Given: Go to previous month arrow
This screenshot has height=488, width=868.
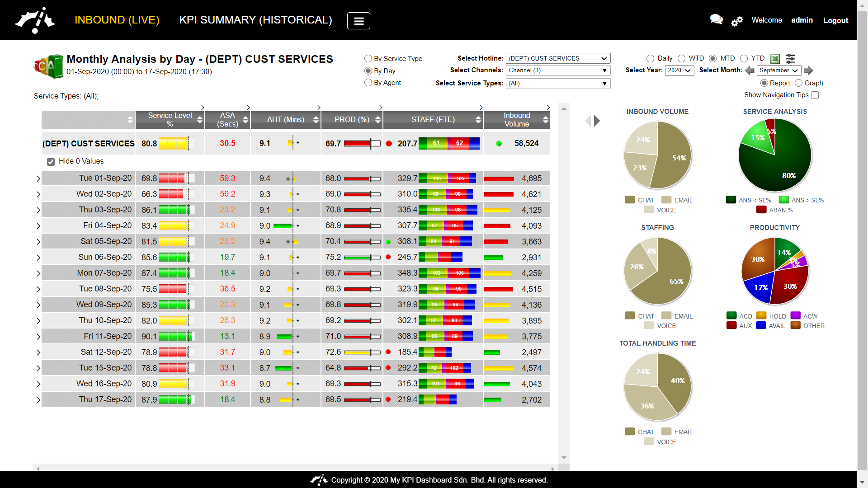Looking at the screenshot, I should [750, 70].
